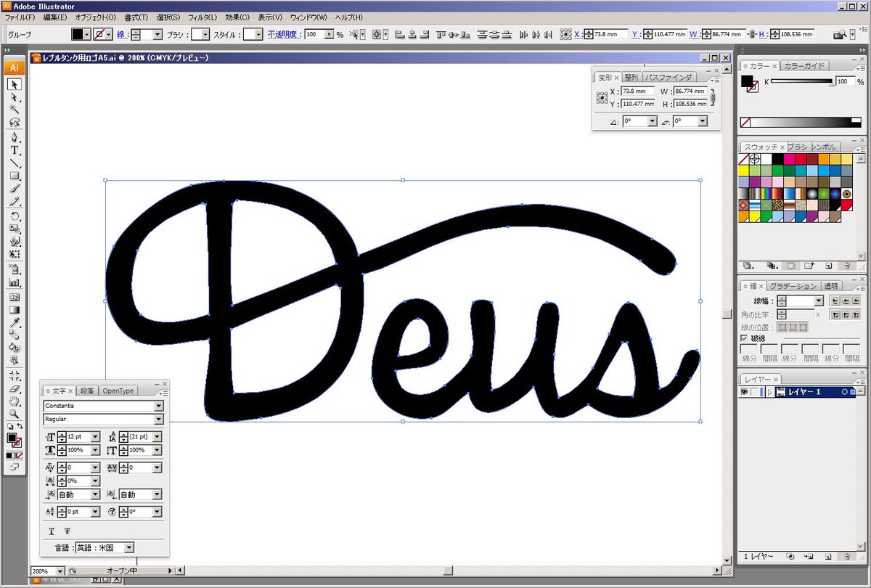Select the Pen tool
This screenshot has width=871, height=588.
click(15, 137)
